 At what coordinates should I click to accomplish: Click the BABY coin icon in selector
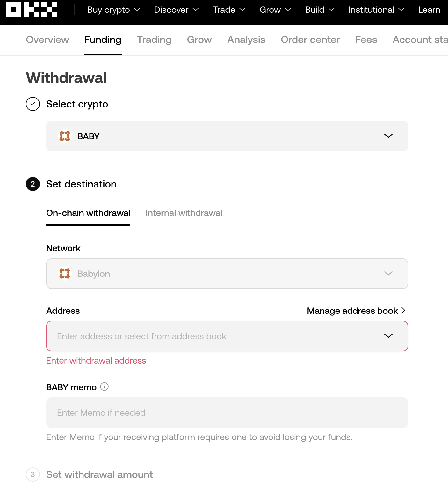[x=65, y=136]
